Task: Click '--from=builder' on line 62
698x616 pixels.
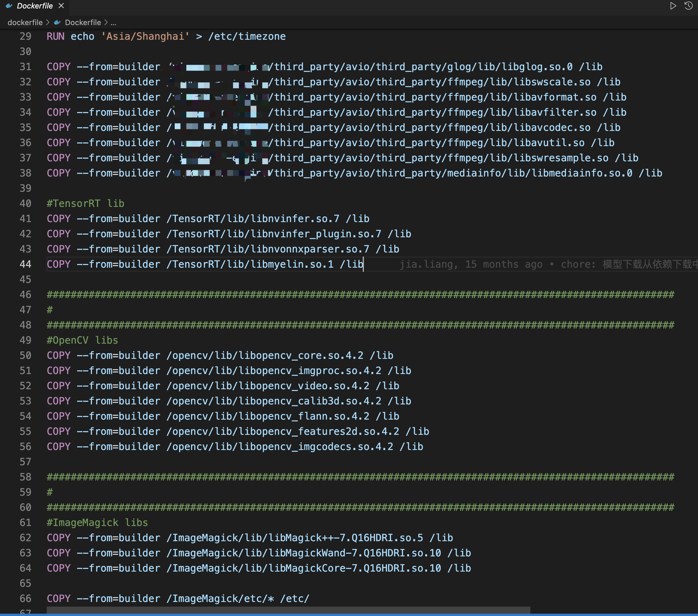Action: [x=119, y=538]
